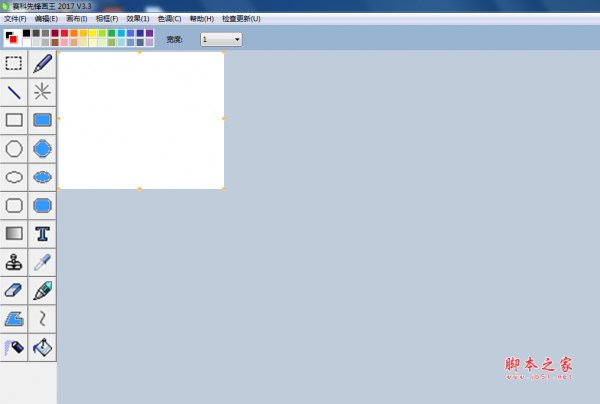
Task: Select the hollow rectangle tool
Action: [x=14, y=120]
